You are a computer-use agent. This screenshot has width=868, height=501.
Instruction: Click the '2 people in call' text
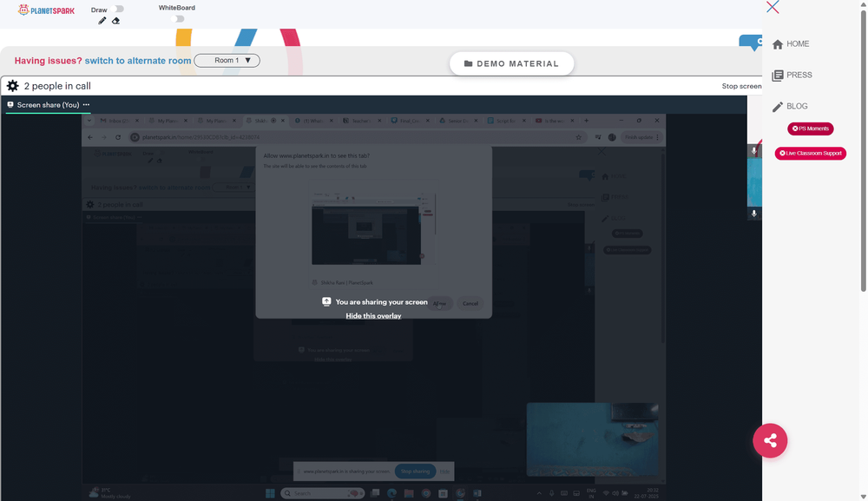click(x=57, y=86)
